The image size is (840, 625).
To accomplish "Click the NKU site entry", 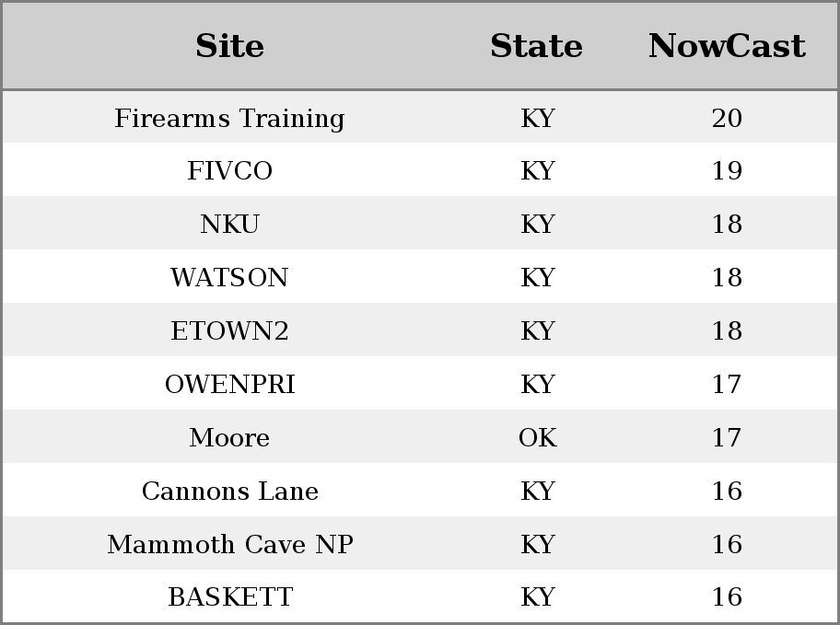I will pos(229,225).
